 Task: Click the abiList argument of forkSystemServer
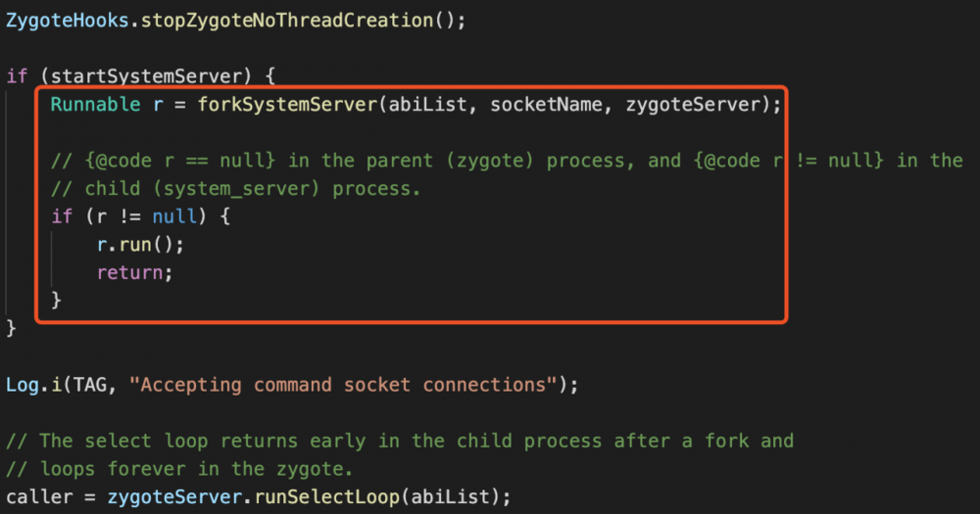(x=426, y=104)
